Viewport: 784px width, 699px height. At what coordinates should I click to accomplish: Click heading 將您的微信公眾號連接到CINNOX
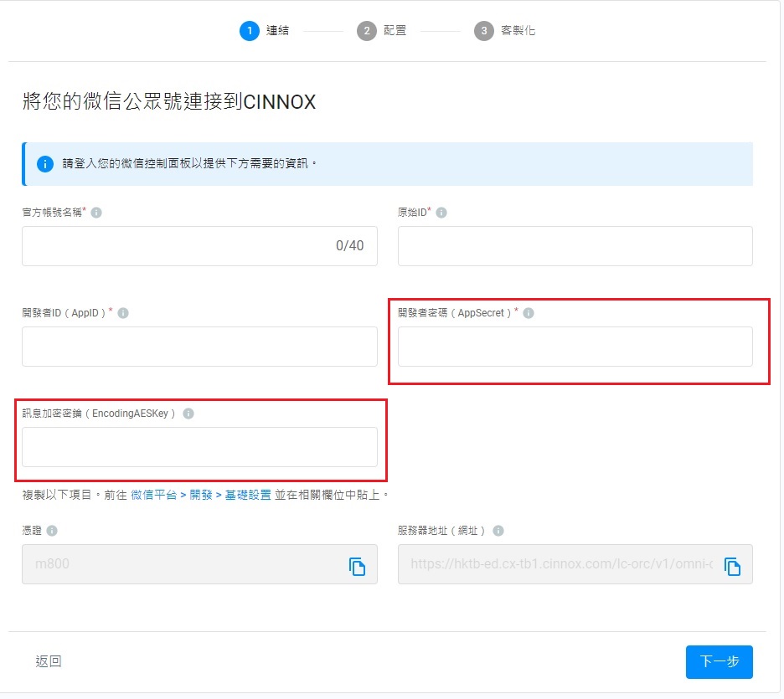click(169, 101)
